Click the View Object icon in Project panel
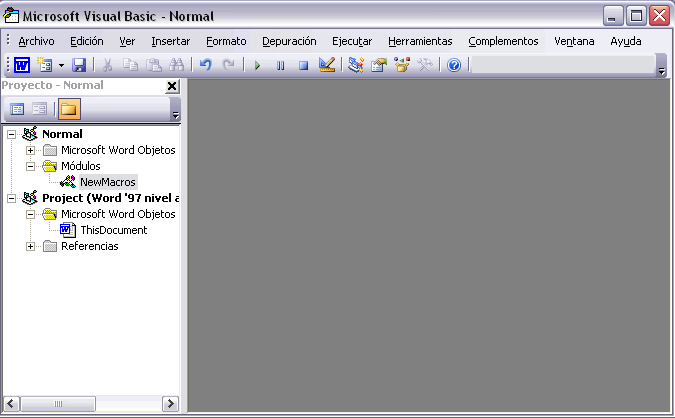The width and height of the screenshot is (675, 418). (x=40, y=109)
